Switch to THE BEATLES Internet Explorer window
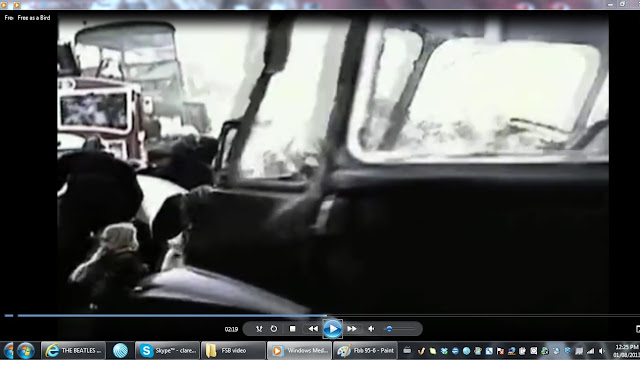Image resolution: width=640 pixels, height=373 pixels. click(73, 351)
